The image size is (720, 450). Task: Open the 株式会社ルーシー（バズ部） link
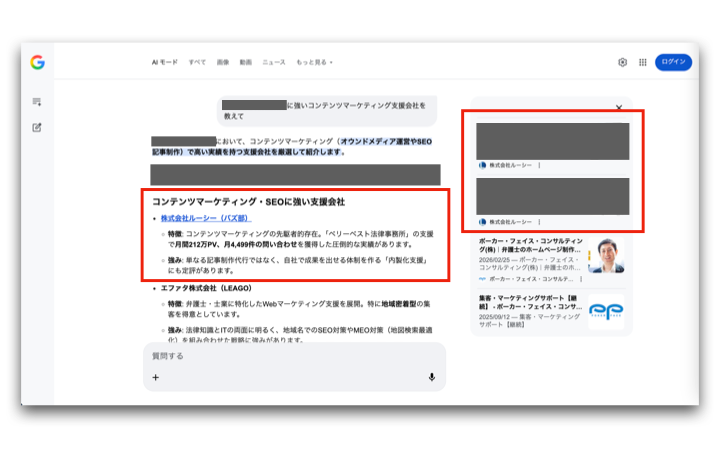[206, 217]
